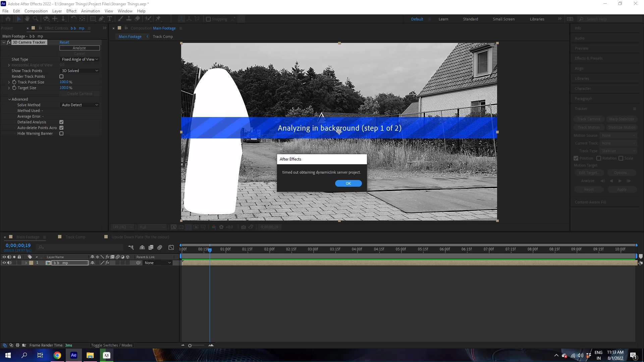Viewport: 644px width, 362px height.
Task: Open the Shot Type dropdown
Action: [x=80, y=59]
